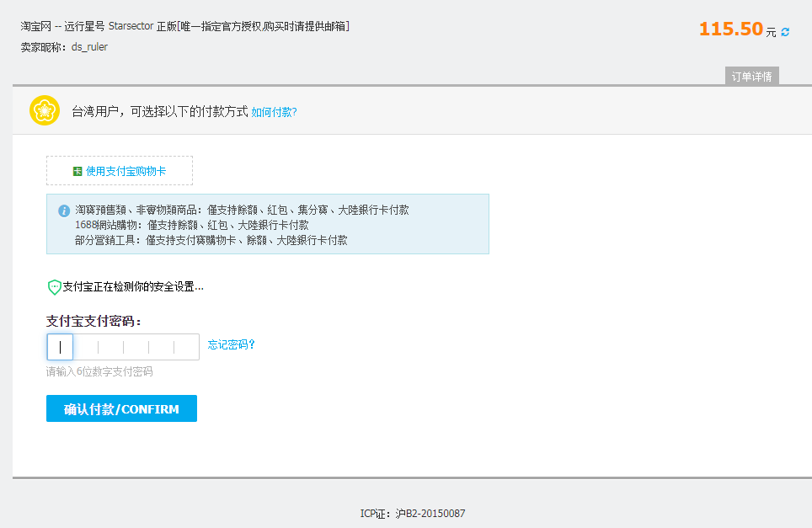Click the yellow flower icon for Taiwan users
This screenshot has height=528, width=812.
44,110
